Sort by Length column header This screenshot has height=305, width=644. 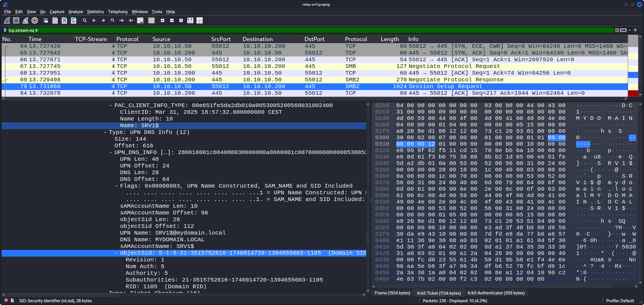[393, 39]
